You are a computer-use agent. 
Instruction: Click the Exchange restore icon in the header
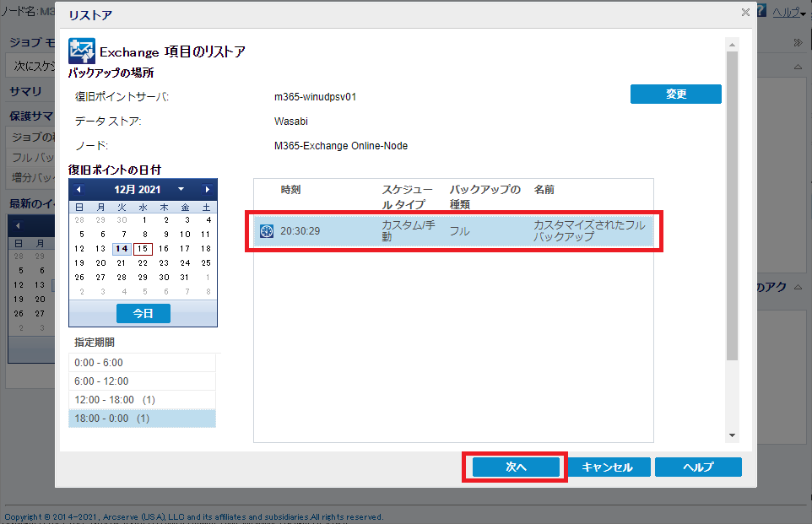pyautogui.click(x=82, y=51)
